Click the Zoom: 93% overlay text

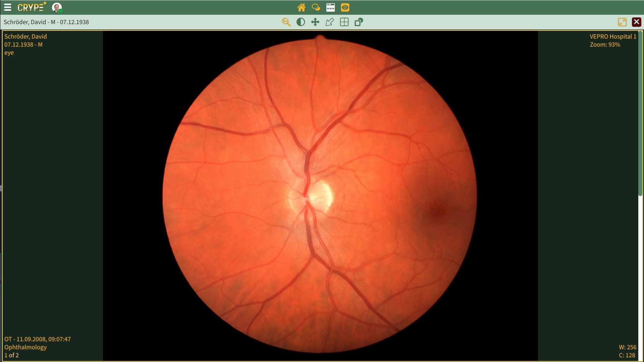(605, 45)
